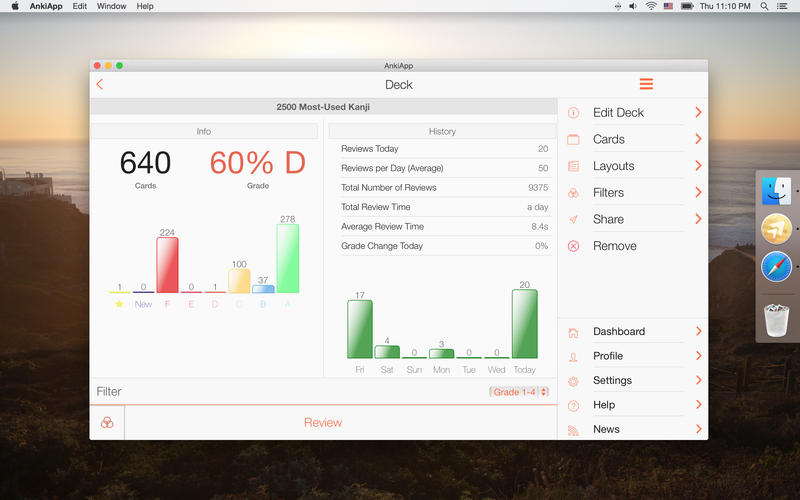Click the Settings gear icon

(573, 381)
